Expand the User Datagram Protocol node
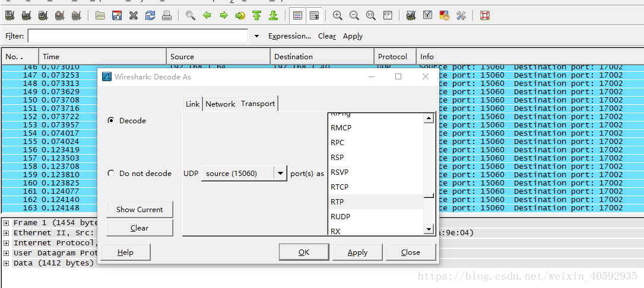Viewport: 644px width, 288px height. tap(7, 253)
